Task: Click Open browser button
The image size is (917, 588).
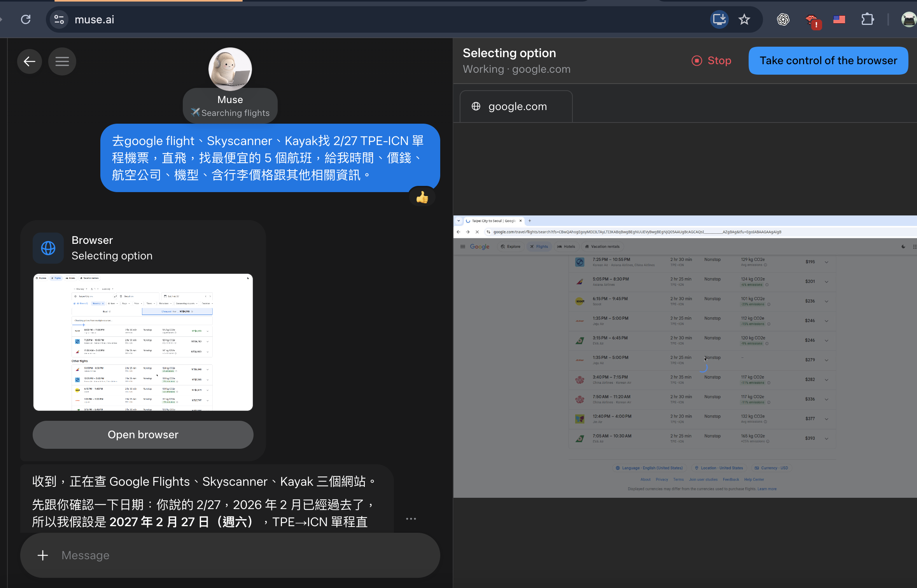Action: point(143,435)
